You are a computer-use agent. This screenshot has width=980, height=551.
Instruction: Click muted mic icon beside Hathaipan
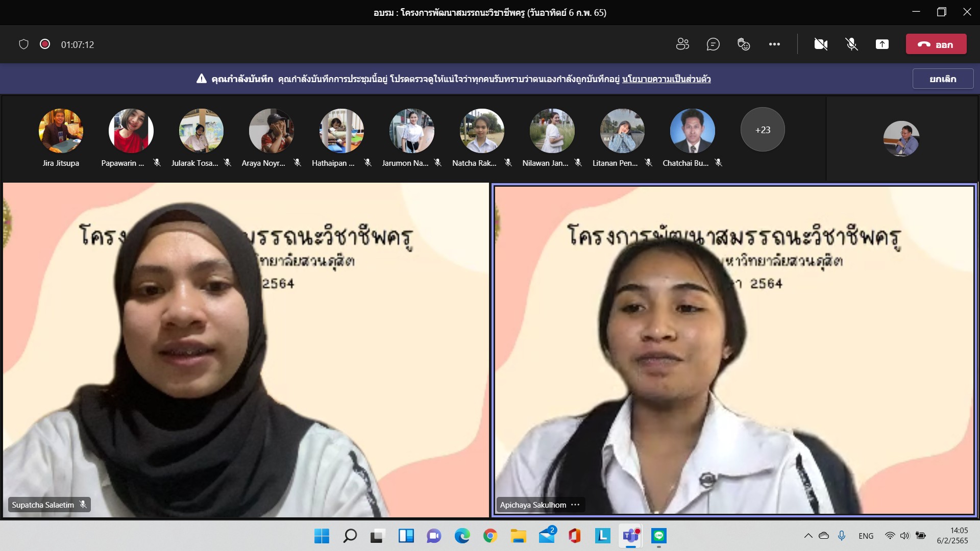(x=368, y=163)
